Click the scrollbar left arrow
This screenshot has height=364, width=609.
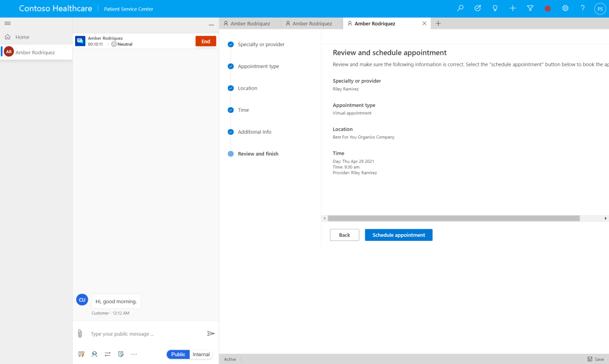point(324,218)
